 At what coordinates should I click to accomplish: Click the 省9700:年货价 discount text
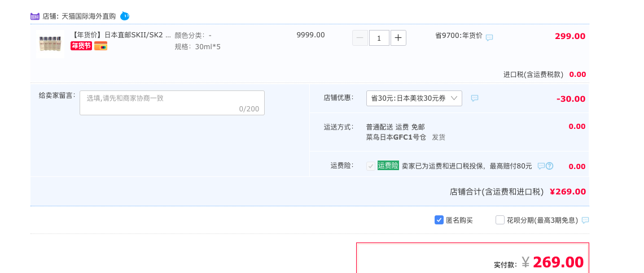click(459, 36)
